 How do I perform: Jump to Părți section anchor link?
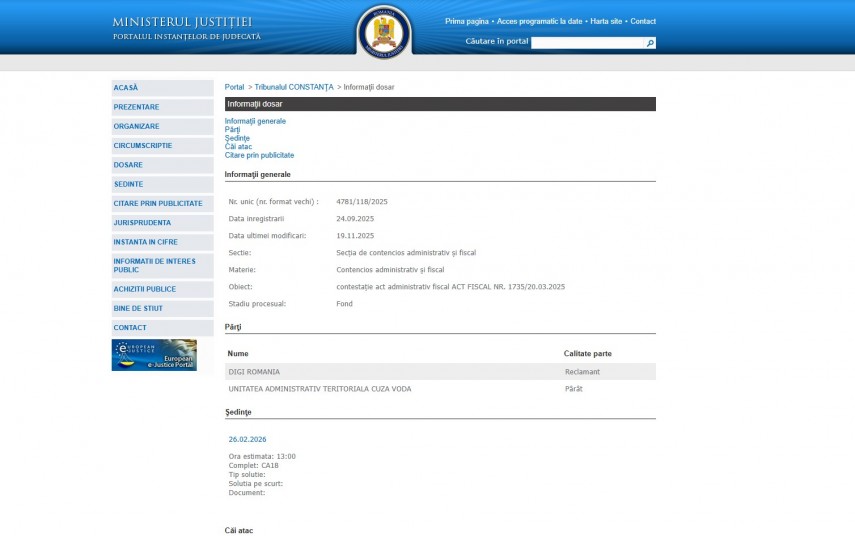pos(232,130)
